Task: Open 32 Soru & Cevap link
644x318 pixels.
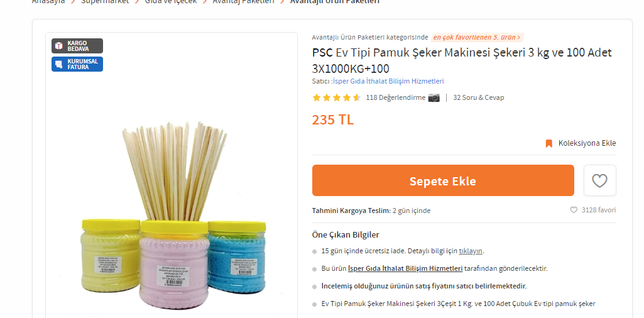Action: [479, 98]
